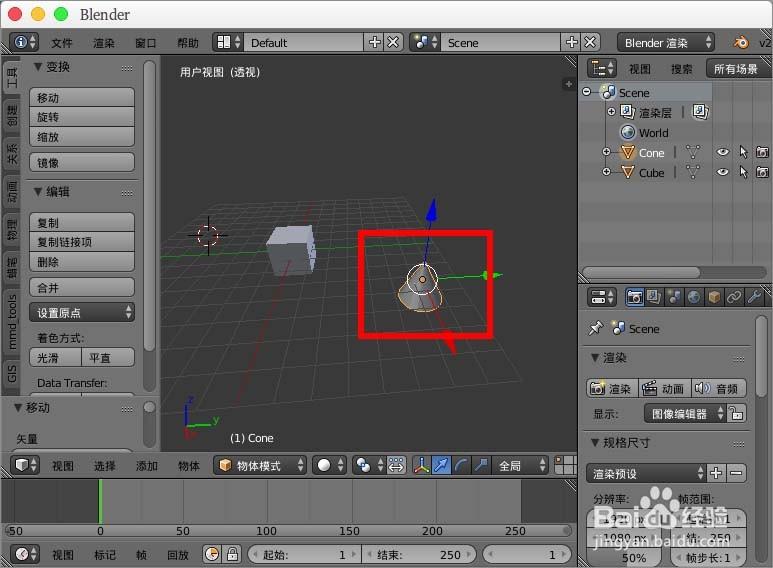This screenshot has height=568, width=773.
Task: Open the Constraints properties tab icon
Action: (734, 297)
